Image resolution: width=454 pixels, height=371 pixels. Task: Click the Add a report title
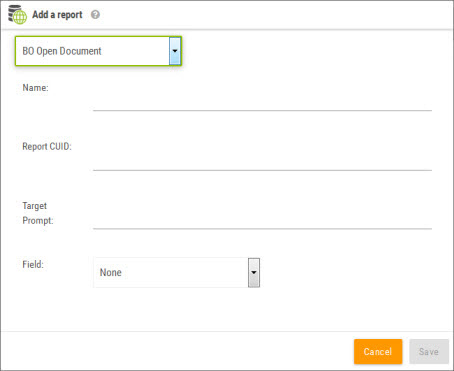[x=57, y=15]
